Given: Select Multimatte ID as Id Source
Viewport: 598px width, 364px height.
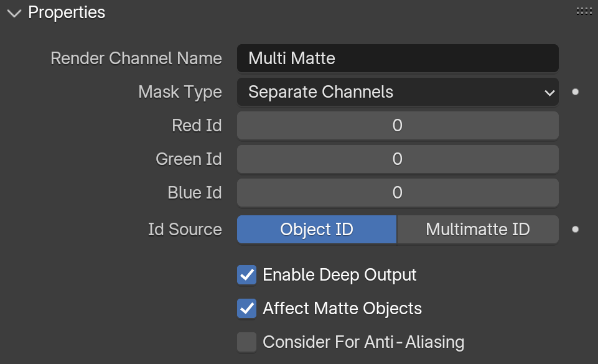Looking at the screenshot, I should [x=478, y=229].
